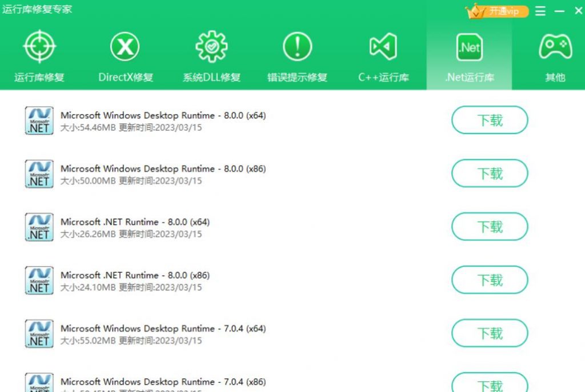Screen dimensions: 585x392
Task: Download Windows Desktop Runtime 8.0.0 (x86)
Action: pos(490,173)
